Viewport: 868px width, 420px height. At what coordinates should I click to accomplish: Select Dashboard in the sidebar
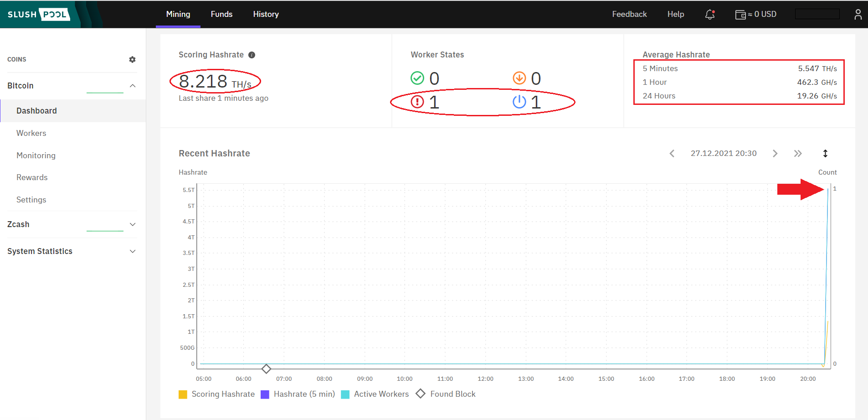[x=73, y=111]
